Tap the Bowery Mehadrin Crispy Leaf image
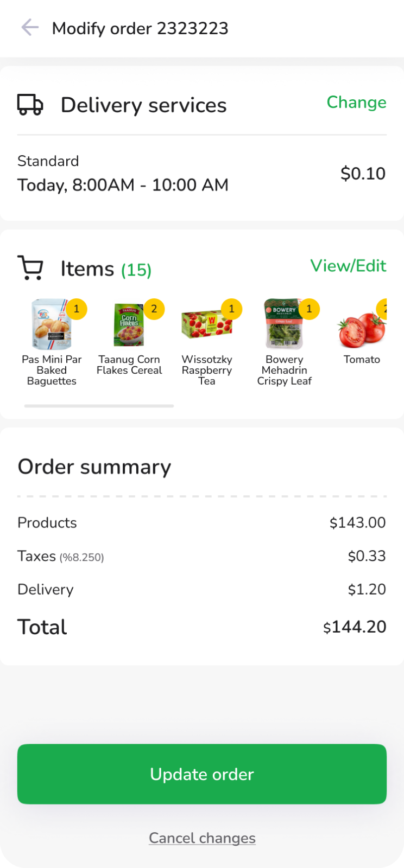Screen dimensions: 404x868 (x=284, y=325)
